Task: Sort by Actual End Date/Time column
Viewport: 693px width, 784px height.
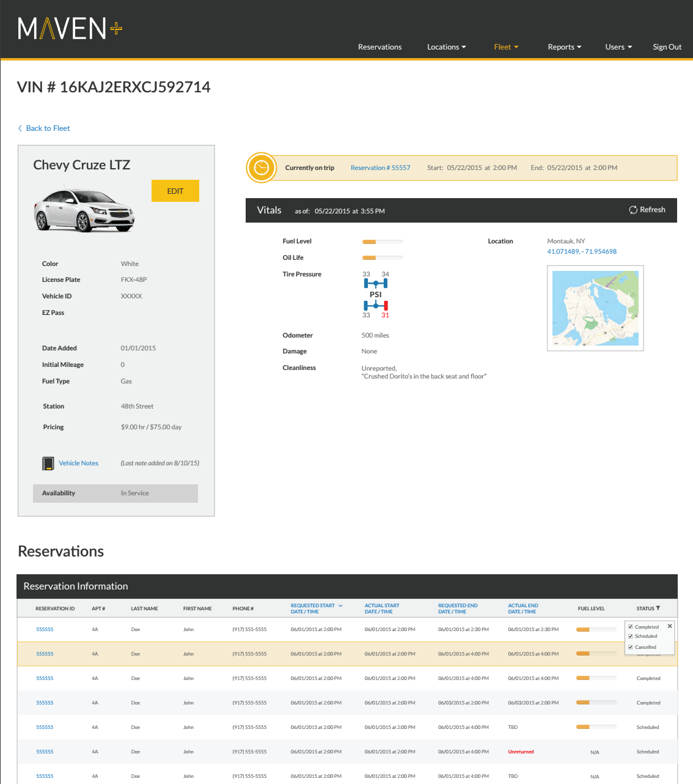Action: pos(523,608)
